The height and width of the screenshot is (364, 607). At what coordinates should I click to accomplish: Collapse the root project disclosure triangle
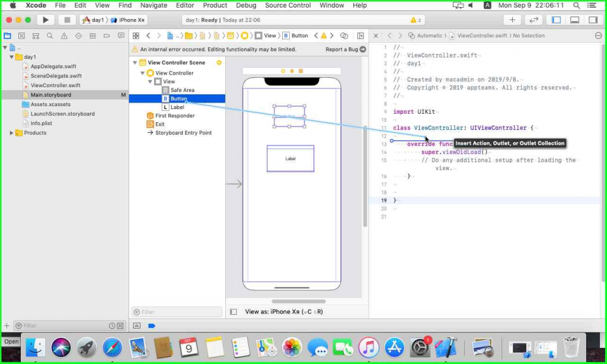pyautogui.click(x=5, y=47)
